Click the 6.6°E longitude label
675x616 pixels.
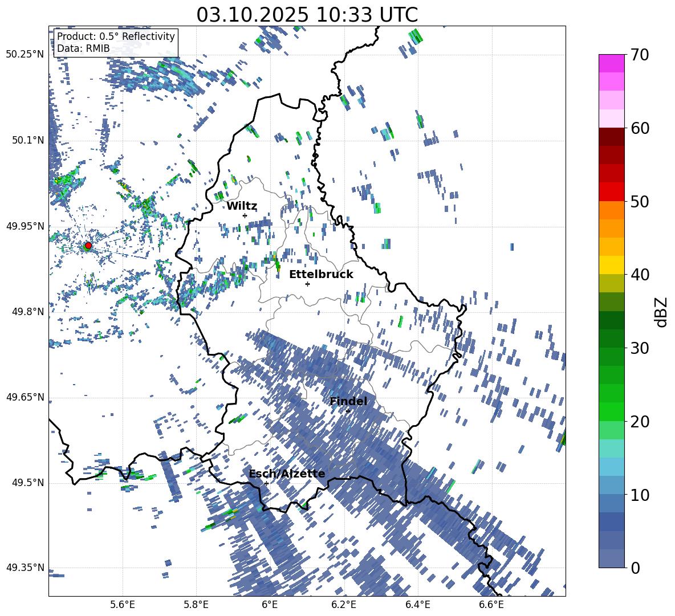(491, 605)
